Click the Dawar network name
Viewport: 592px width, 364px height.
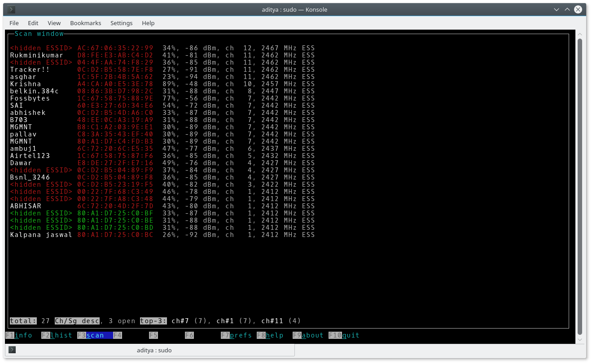(x=21, y=163)
